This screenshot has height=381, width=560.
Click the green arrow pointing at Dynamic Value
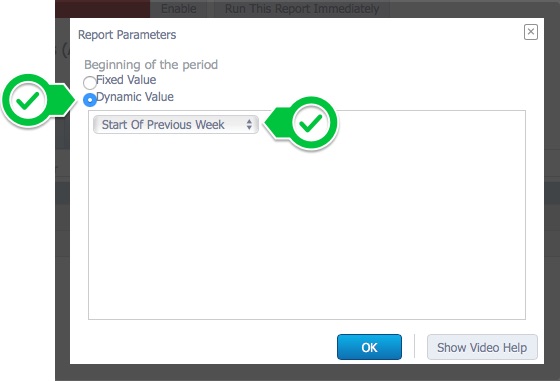click(64, 100)
